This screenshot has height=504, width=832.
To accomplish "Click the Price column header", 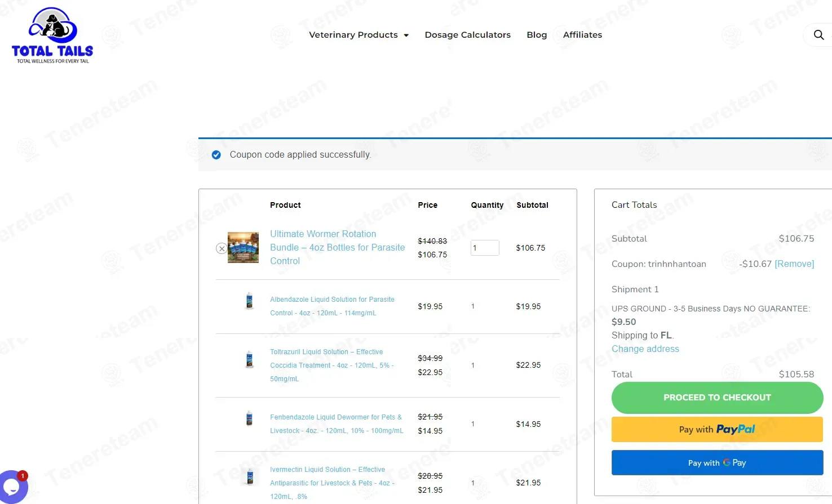I will coord(427,205).
